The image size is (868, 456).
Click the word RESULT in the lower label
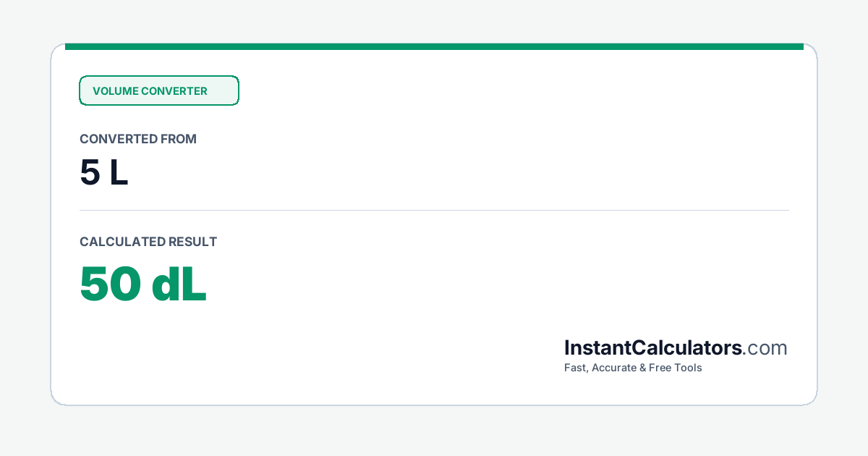[x=192, y=242]
